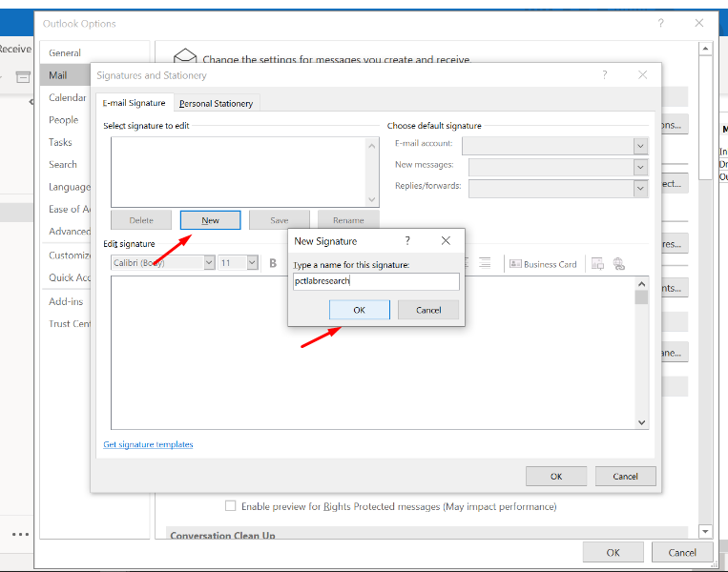The height and width of the screenshot is (572, 728).
Task: Click the signature name input field
Action: [376, 281]
